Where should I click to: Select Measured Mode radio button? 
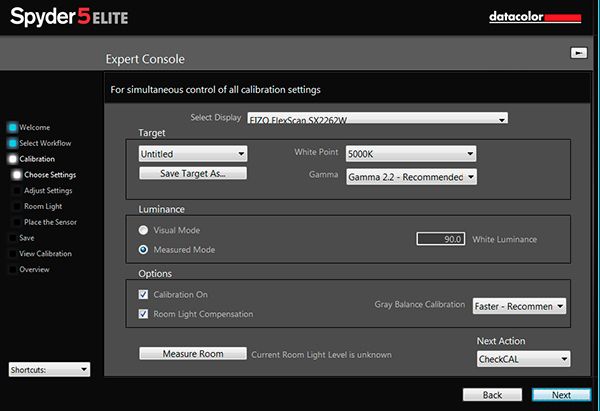tap(143, 250)
